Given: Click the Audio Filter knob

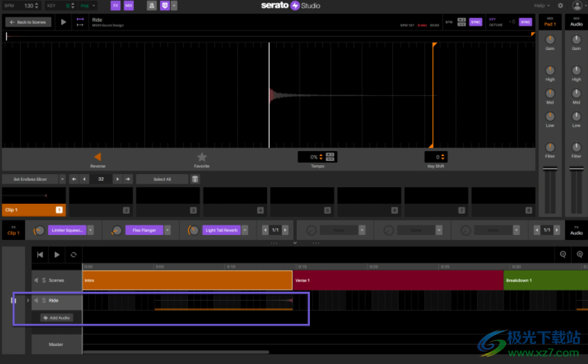Looking at the screenshot, I should click(576, 147).
